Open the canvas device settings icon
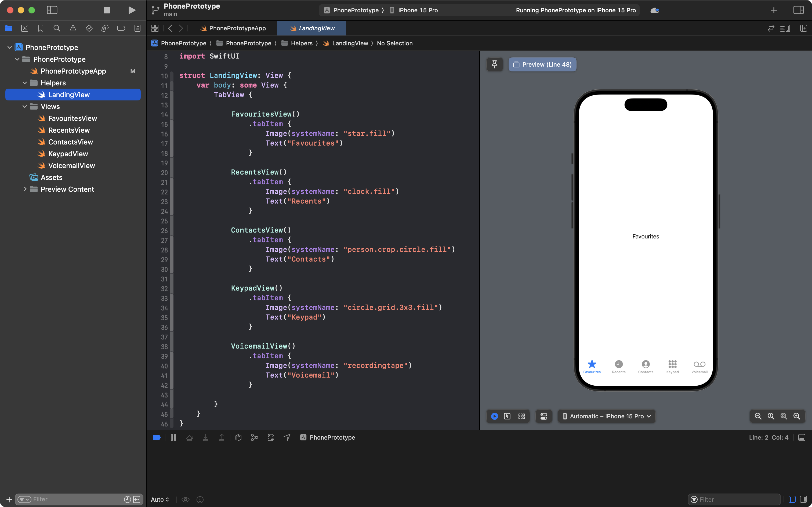Screen dimensions: 812x507 [x=543, y=416]
